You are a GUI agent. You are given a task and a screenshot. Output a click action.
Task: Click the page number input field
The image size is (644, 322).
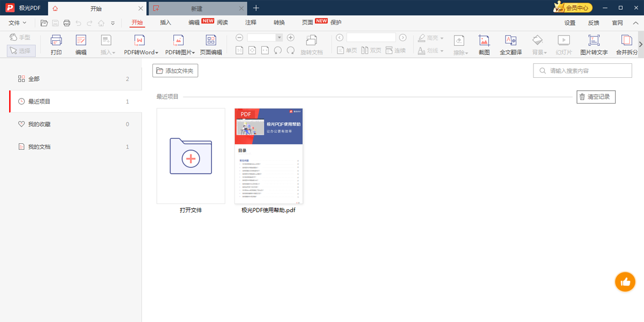click(x=371, y=38)
